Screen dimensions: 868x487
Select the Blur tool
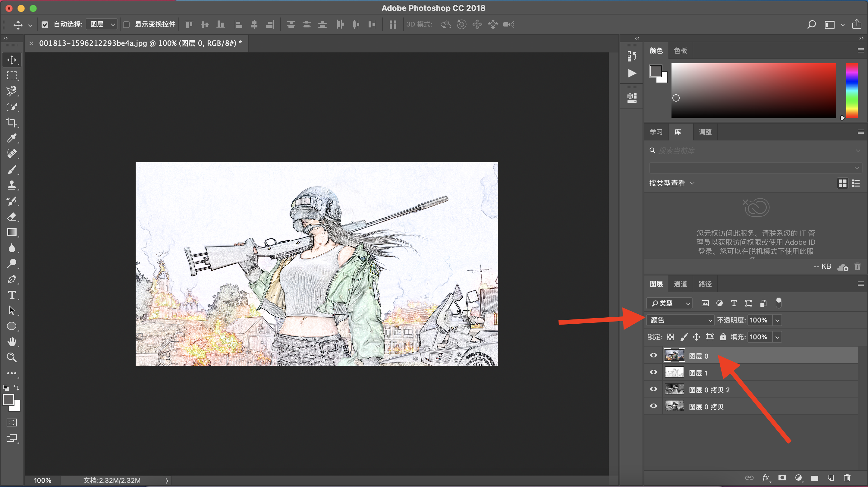coord(12,248)
